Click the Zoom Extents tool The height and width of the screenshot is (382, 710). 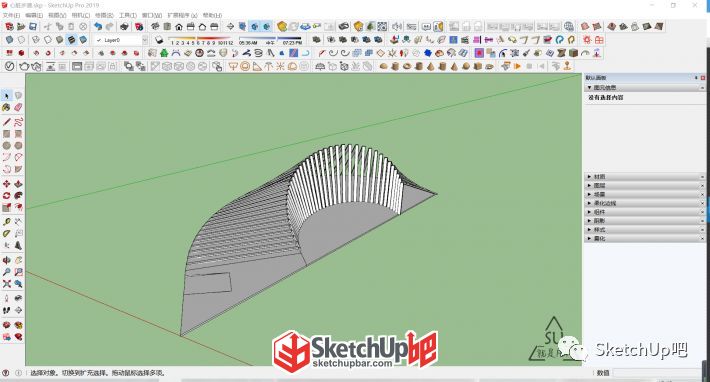tap(6, 284)
